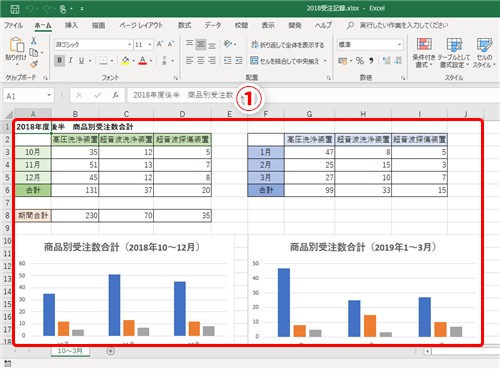The height and width of the screenshot is (369, 500).
Task: Apply the red font color A icon
Action: coord(143,61)
